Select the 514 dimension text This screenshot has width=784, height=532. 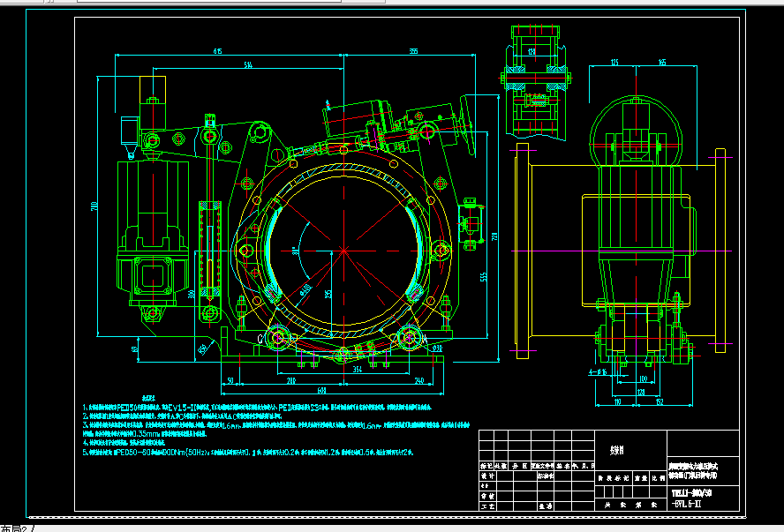pos(248,65)
